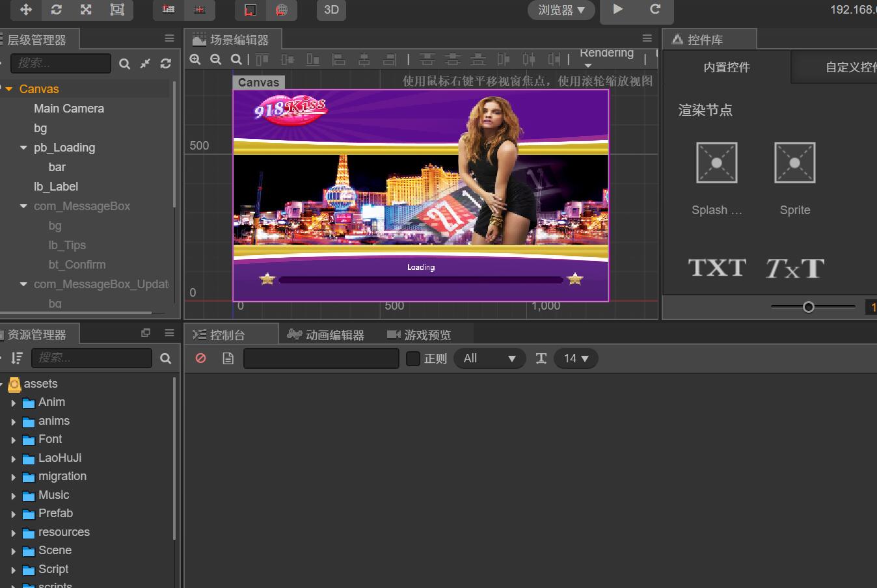
Task: Click the play preview button
Action: (x=618, y=10)
